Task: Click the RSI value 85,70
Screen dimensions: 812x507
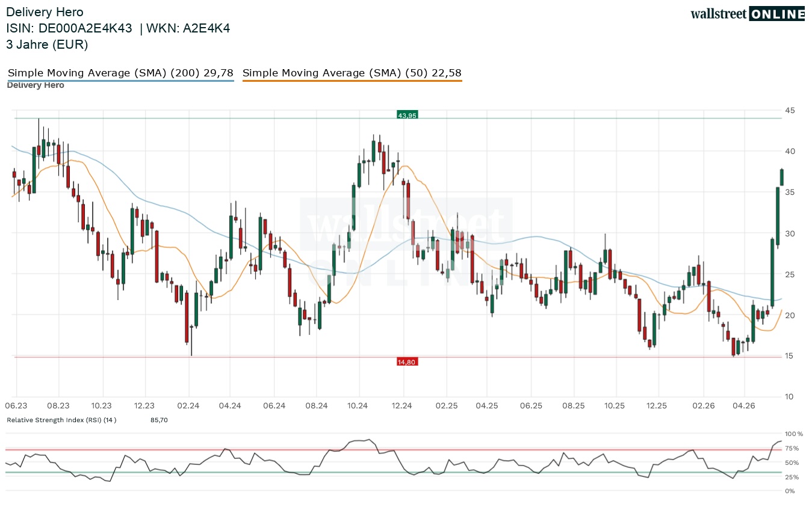Action: tap(159, 420)
